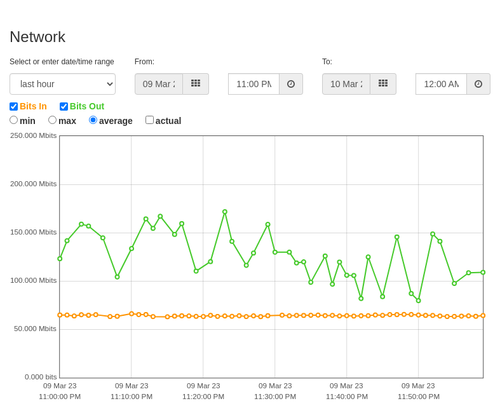Click the '100.000 Mbits' axis label
This screenshot has width=500, height=403.
(33, 280)
